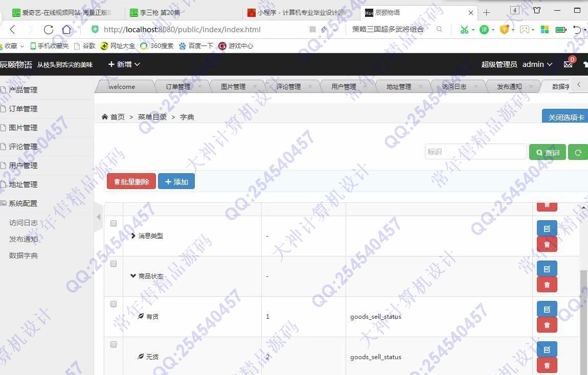Open the QR code icon in address bar
Viewport: 588px width, 375px height.
pyautogui.click(x=312, y=29)
